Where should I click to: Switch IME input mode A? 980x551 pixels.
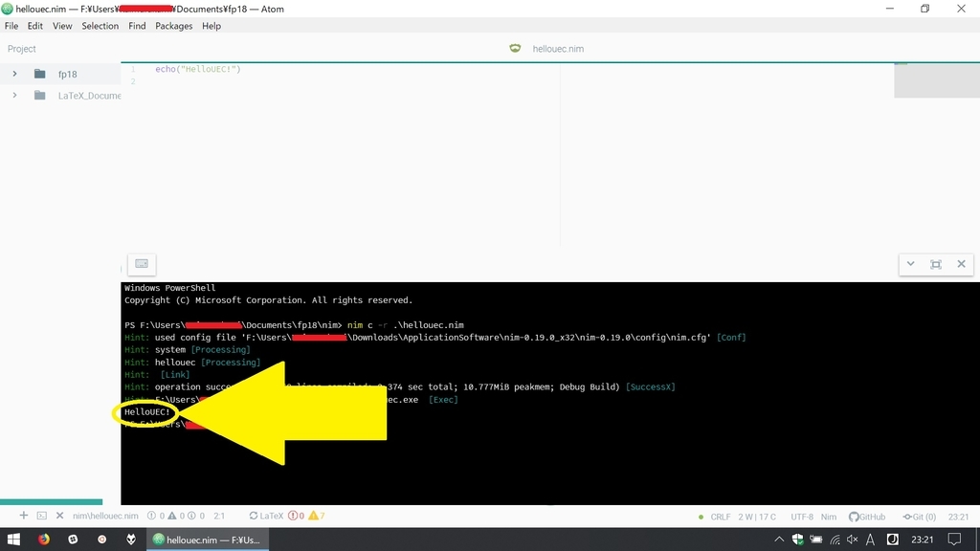point(871,540)
